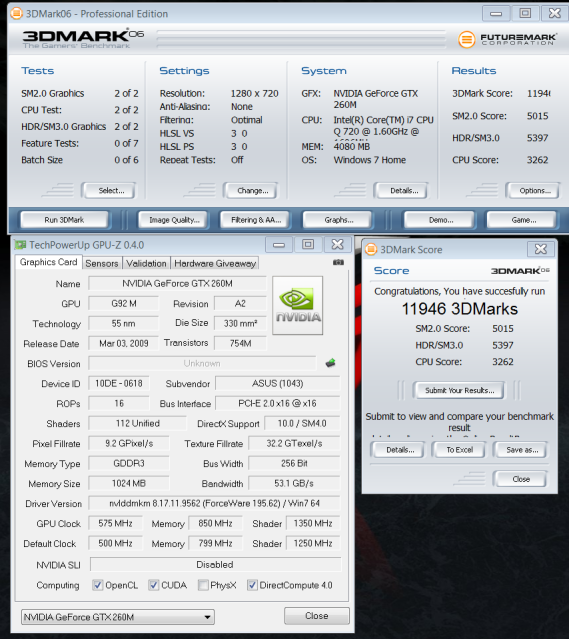
Task: Toggle the CUDA checkbox
Action: tap(154, 585)
